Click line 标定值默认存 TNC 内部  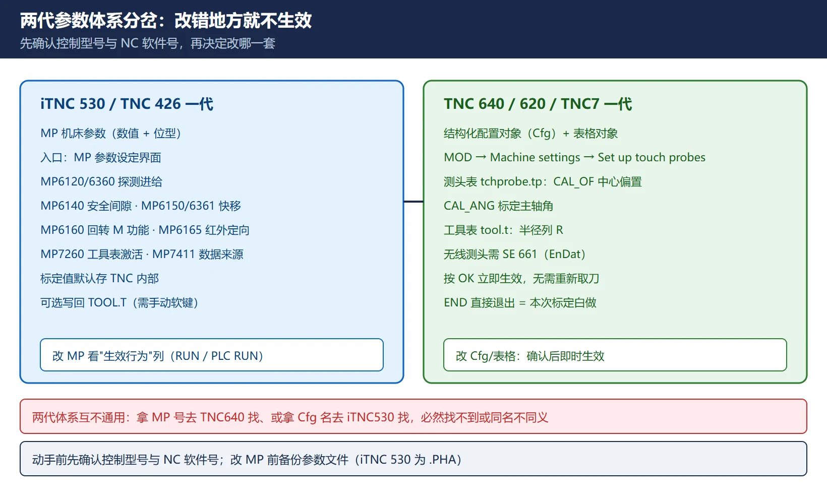coord(100,278)
